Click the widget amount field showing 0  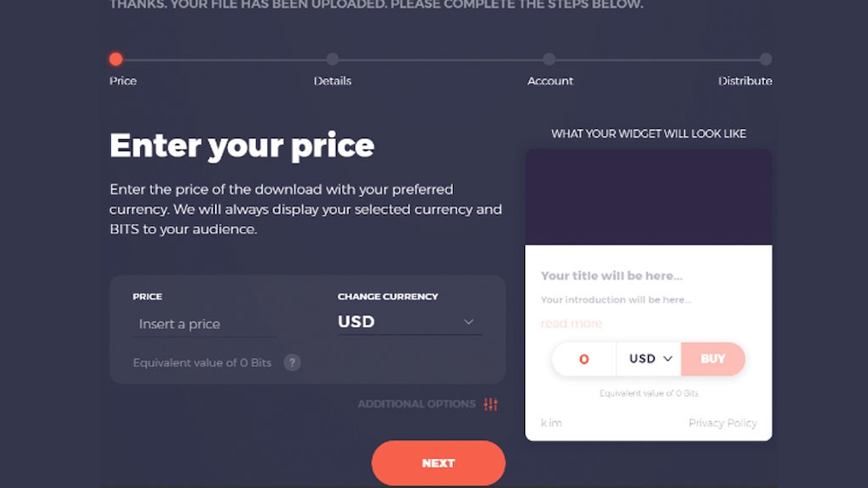(584, 359)
